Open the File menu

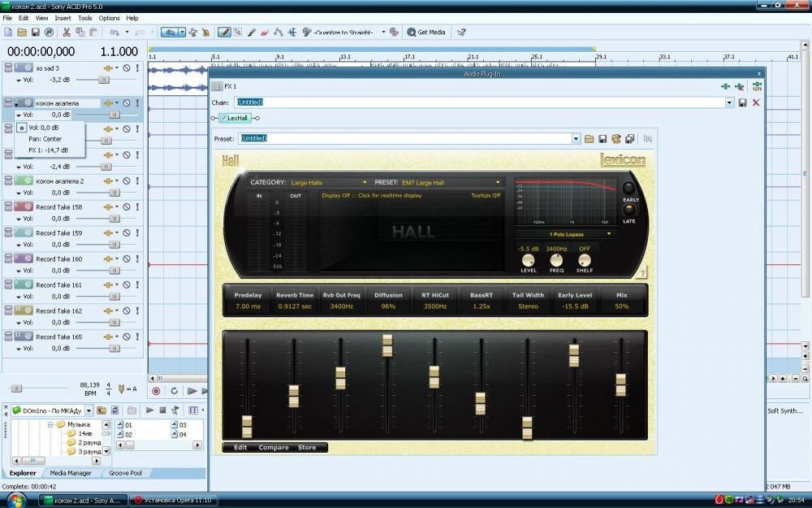pos(7,18)
